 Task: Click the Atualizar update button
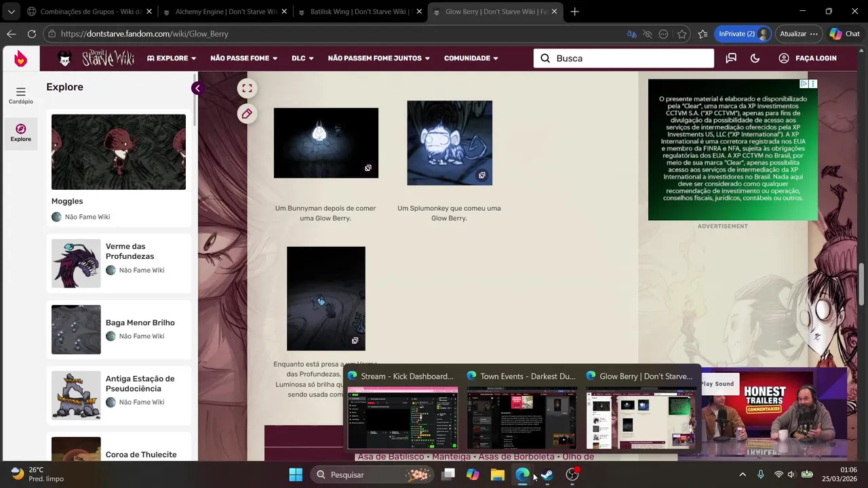[799, 34]
